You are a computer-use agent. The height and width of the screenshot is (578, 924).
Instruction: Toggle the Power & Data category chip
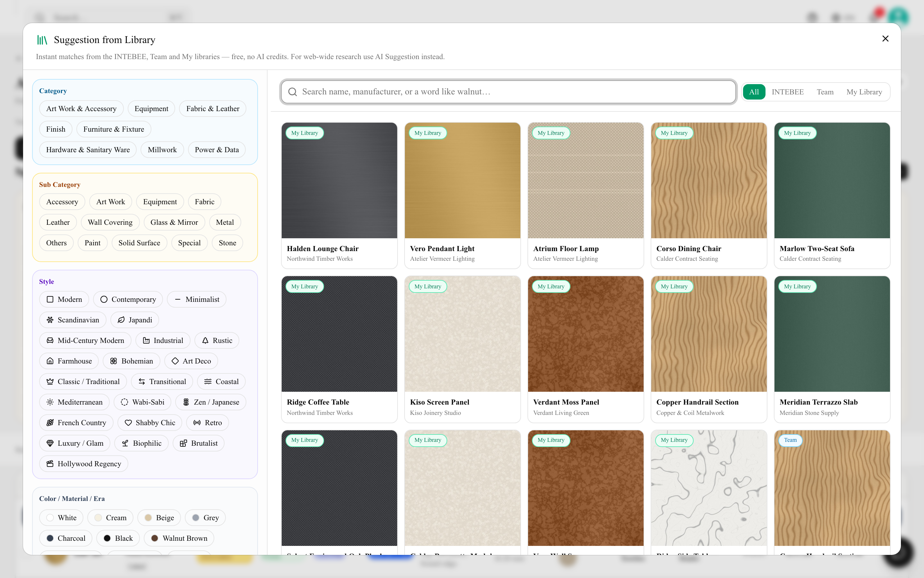pos(217,150)
